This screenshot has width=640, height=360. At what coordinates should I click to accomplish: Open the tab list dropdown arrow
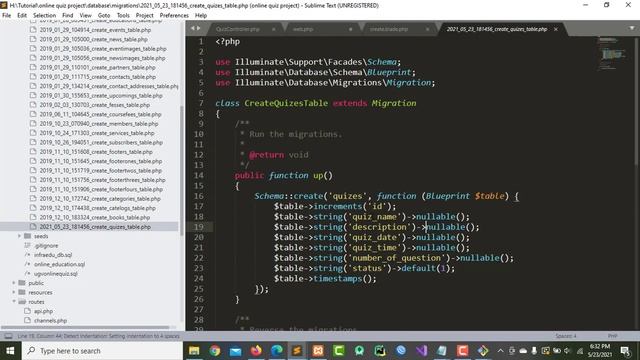[x=632, y=28]
